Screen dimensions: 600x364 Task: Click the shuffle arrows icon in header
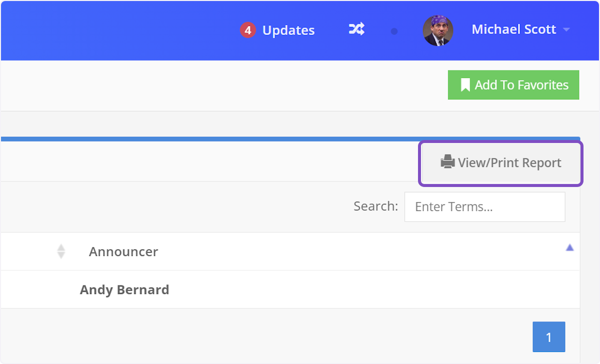[356, 30]
